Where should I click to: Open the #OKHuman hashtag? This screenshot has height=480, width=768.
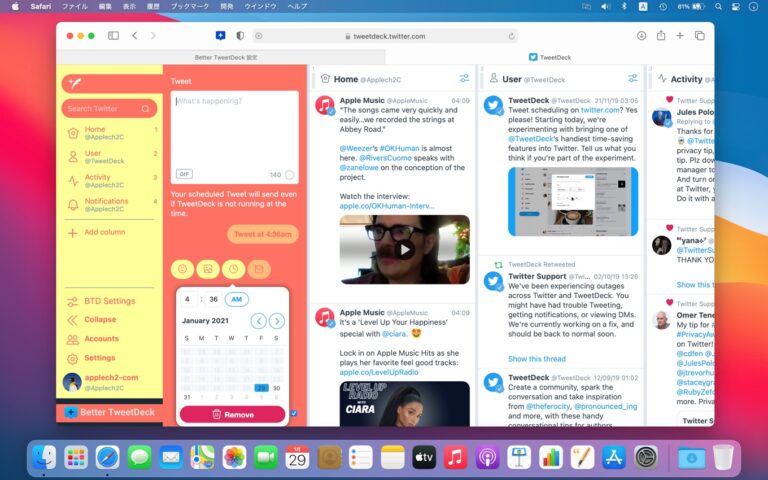tap(399, 148)
